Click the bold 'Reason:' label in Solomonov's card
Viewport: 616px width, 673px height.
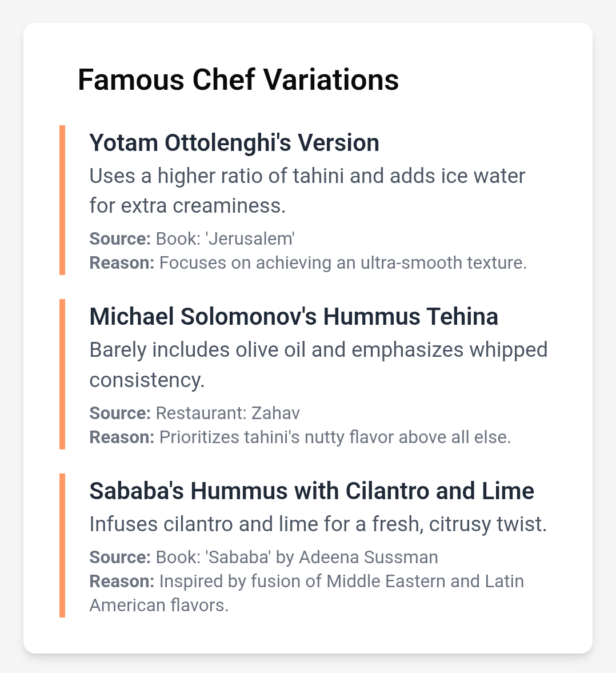click(x=122, y=437)
